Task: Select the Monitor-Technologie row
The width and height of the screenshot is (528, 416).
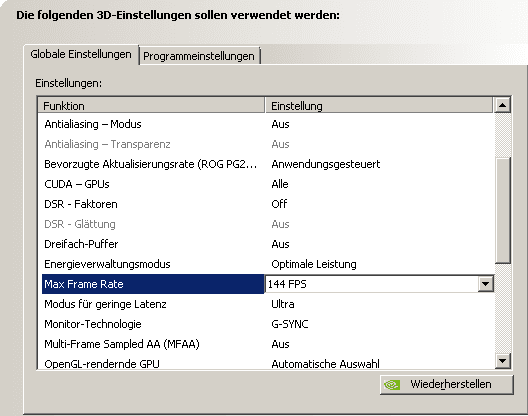Action: point(268,324)
